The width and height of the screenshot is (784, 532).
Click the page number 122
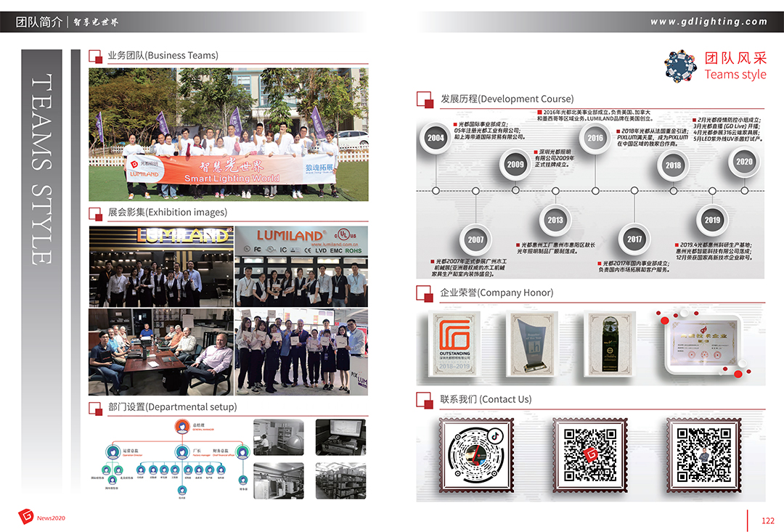click(767, 520)
